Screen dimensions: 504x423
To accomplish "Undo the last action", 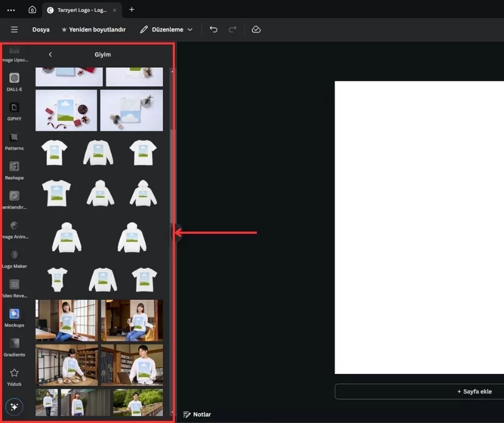I will 214,29.
